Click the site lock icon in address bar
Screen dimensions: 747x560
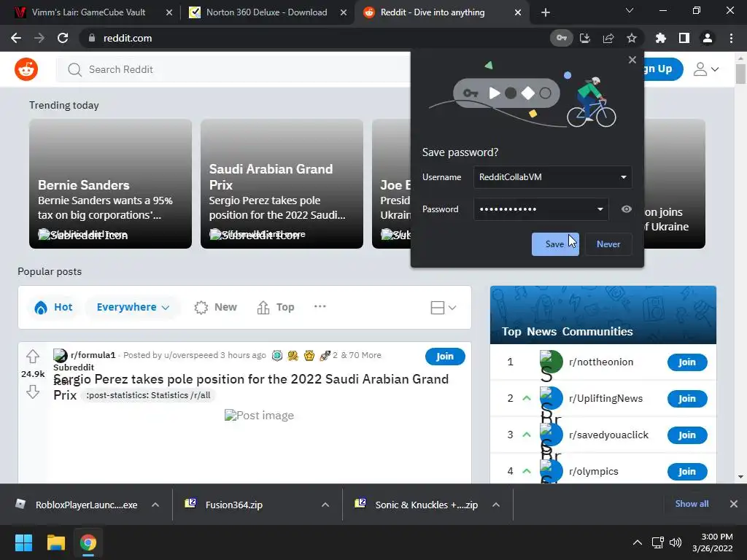coord(92,38)
